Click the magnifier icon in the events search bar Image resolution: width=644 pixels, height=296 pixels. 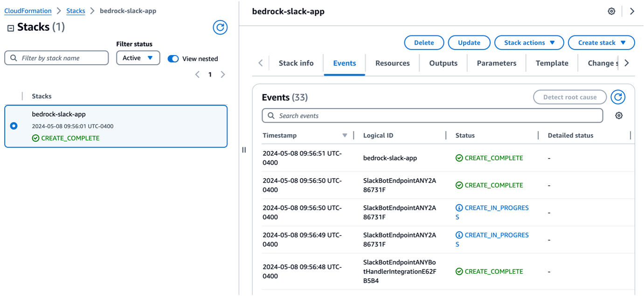[x=271, y=115]
